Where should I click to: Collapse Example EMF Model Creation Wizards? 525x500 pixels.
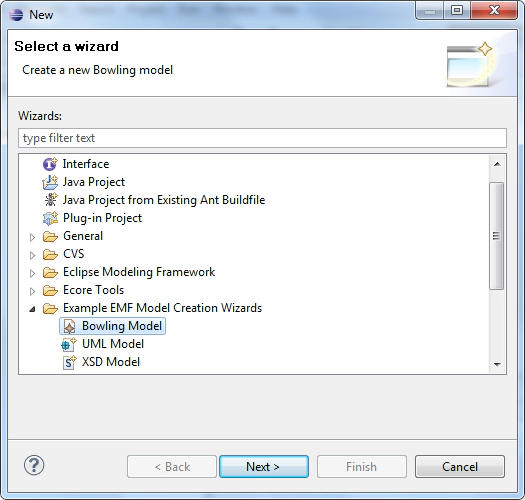tap(32, 309)
